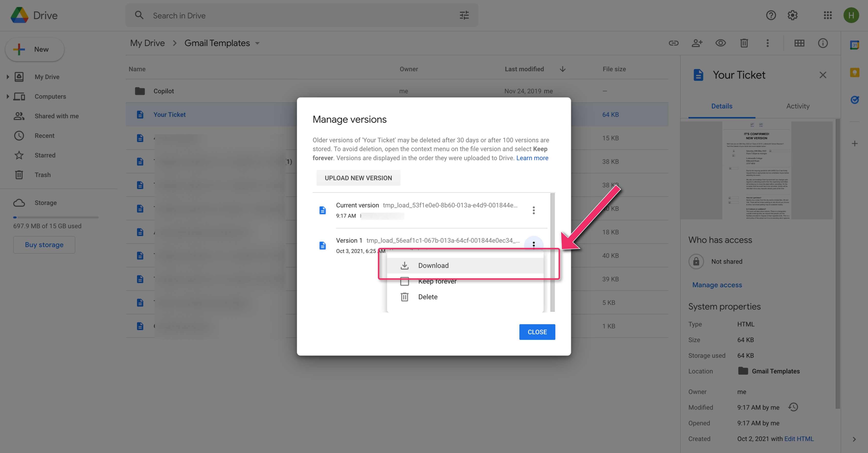Click the Share person-plus icon
This screenshot has width=868, height=453.
pos(697,43)
